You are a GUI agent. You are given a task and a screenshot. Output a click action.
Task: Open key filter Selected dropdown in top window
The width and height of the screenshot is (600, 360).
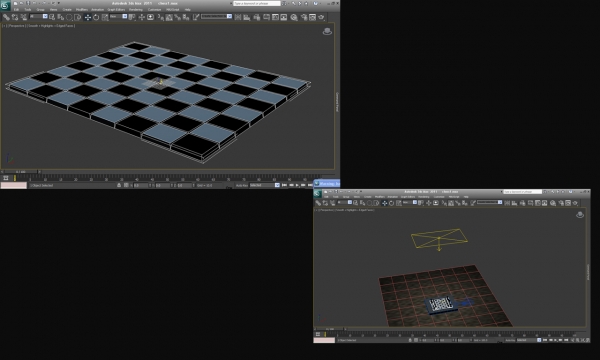[265, 185]
